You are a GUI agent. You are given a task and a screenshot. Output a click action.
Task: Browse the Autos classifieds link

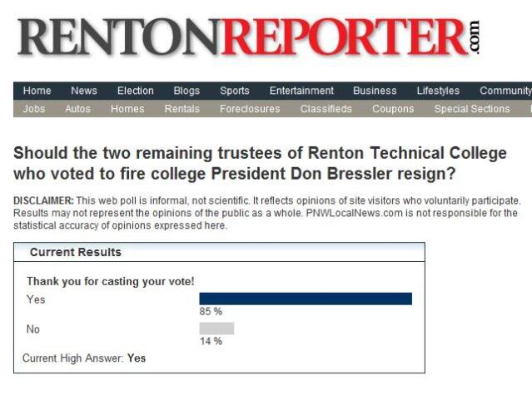pos(77,109)
